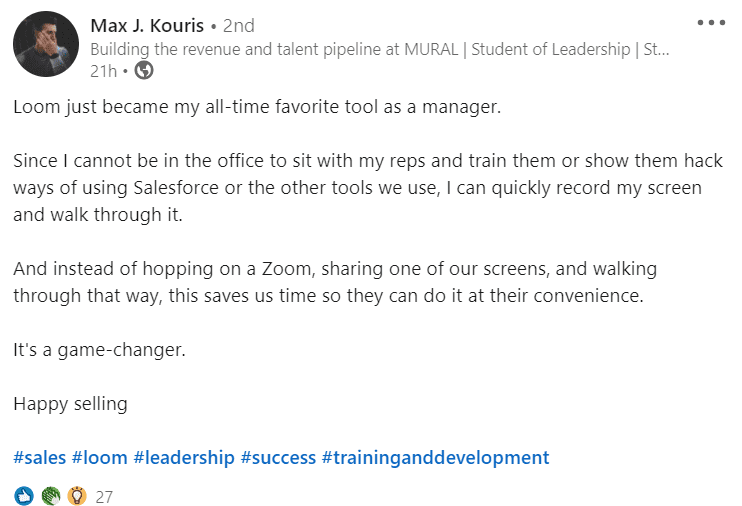The height and width of the screenshot is (506, 742).
Task: Click the blue thumbs-up like reaction icon
Action: [24, 496]
